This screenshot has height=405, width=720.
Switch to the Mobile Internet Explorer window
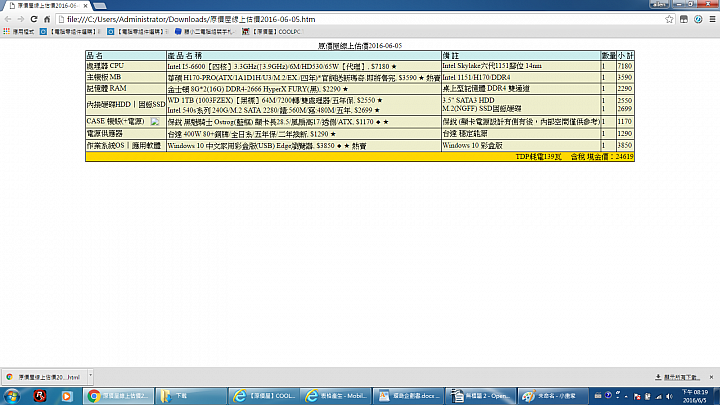click(336, 396)
